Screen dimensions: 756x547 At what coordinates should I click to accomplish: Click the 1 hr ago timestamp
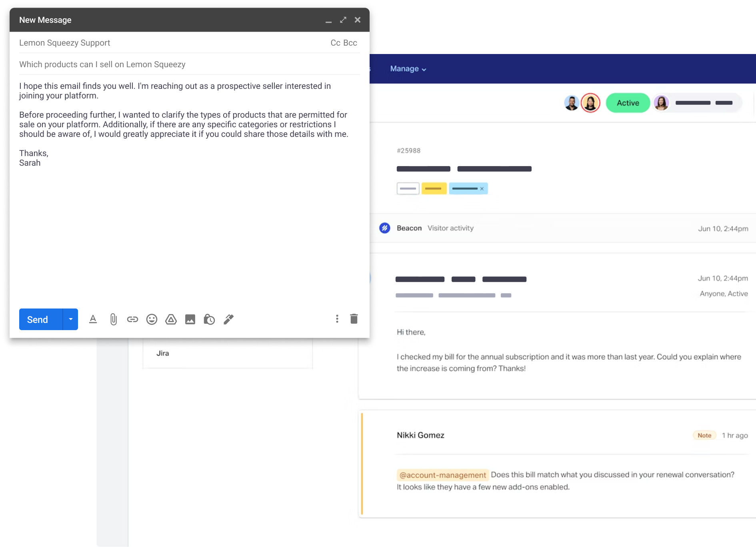pos(735,435)
